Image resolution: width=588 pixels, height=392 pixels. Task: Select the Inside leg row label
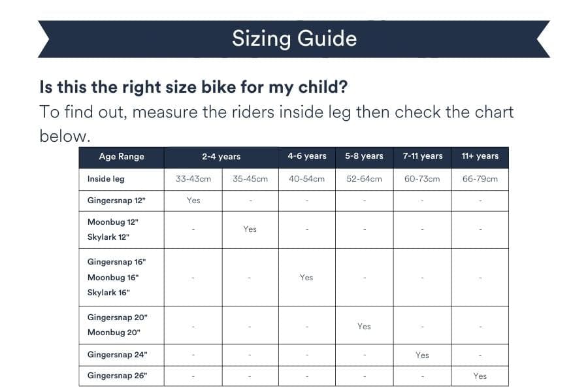coord(106,178)
